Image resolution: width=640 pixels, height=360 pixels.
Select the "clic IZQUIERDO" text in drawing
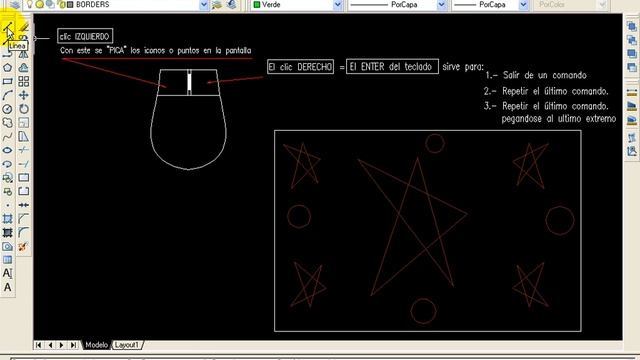click(85, 36)
